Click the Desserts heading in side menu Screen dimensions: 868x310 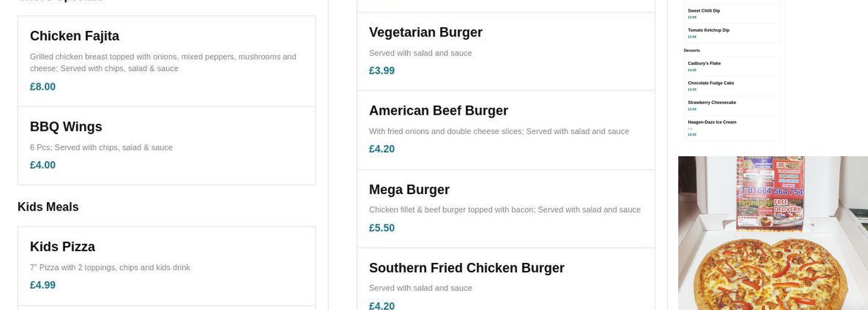692,51
